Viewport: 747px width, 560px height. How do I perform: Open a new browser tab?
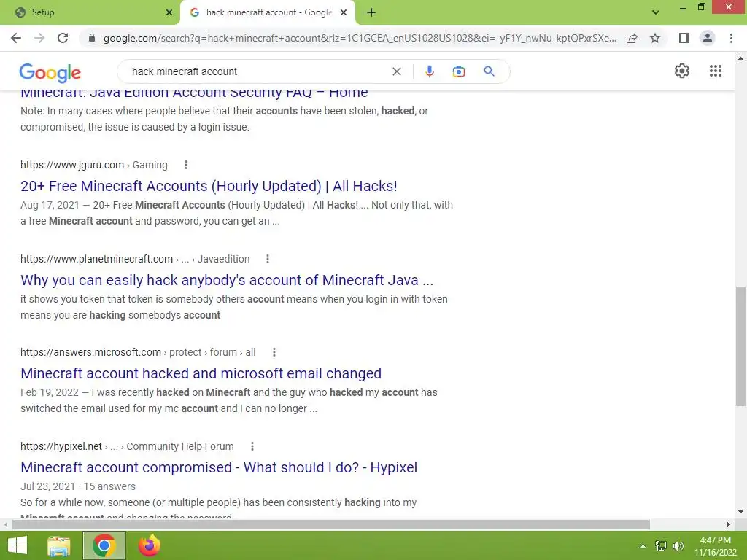pyautogui.click(x=371, y=12)
